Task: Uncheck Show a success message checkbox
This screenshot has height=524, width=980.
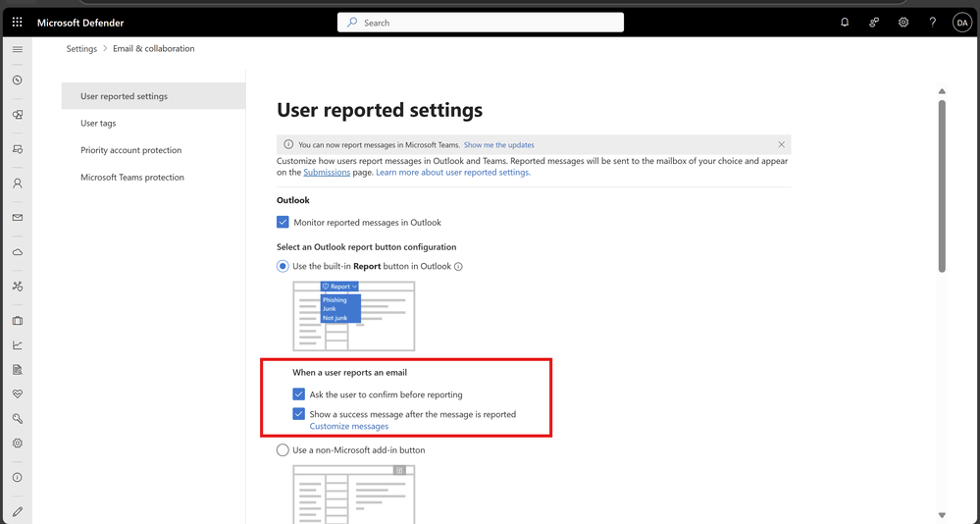Action: tap(299, 414)
